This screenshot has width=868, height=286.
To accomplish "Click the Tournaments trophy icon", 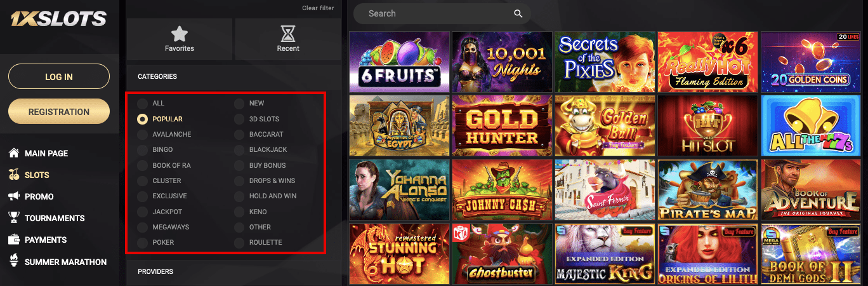I will click(13, 218).
